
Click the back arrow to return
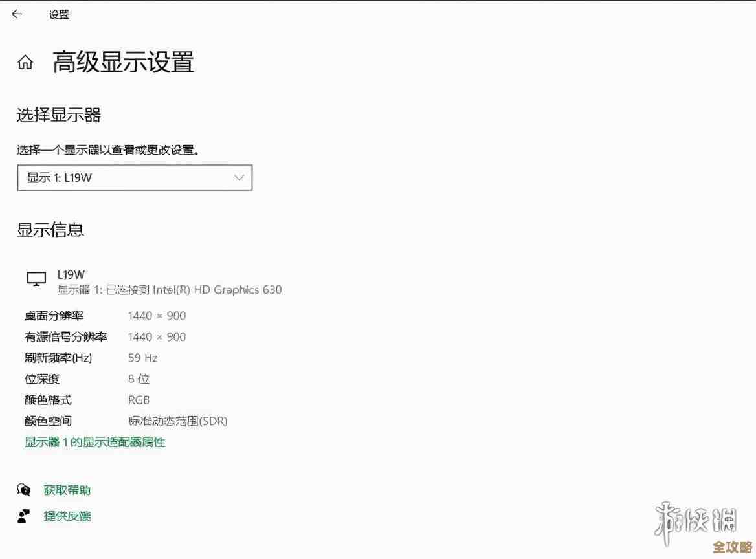(x=16, y=14)
